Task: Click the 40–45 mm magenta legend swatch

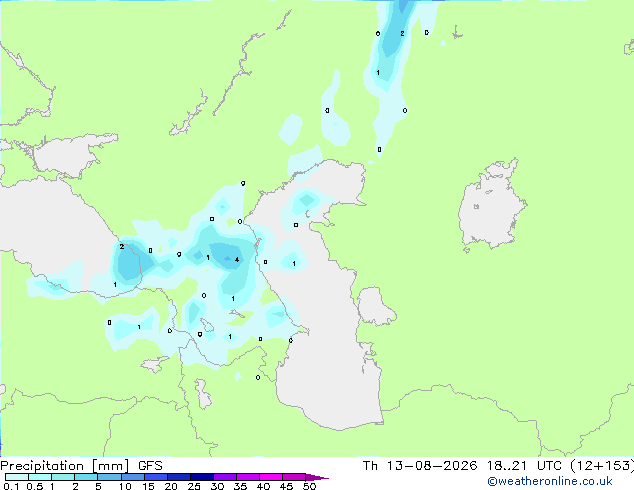Action: pyautogui.click(x=271, y=477)
